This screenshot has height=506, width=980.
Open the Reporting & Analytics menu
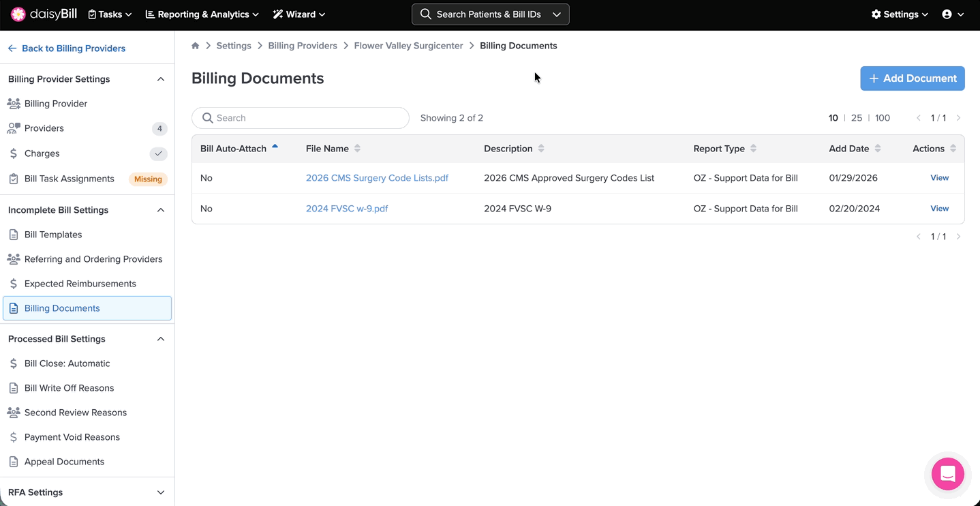[x=202, y=14]
